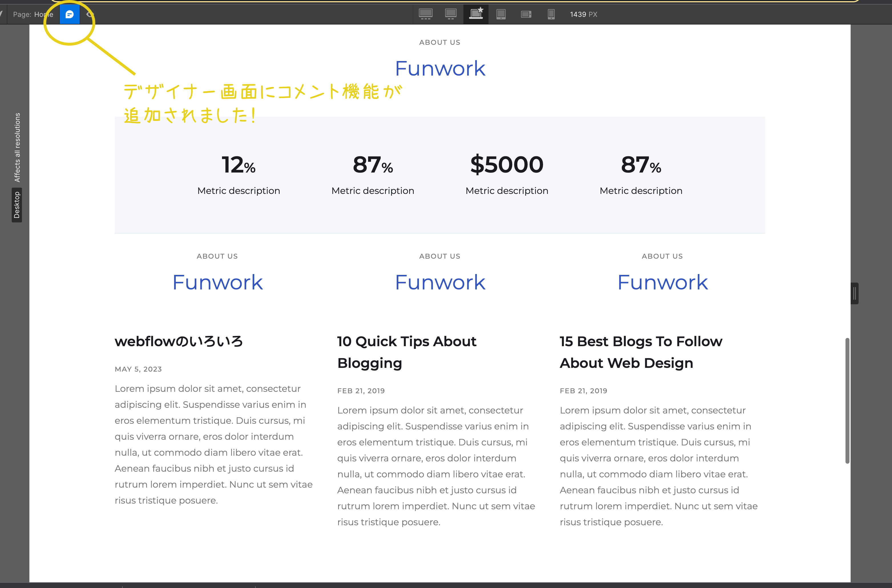Select Metric description under 12%
Viewport: 892px width, 588px height.
[x=239, y=191]
